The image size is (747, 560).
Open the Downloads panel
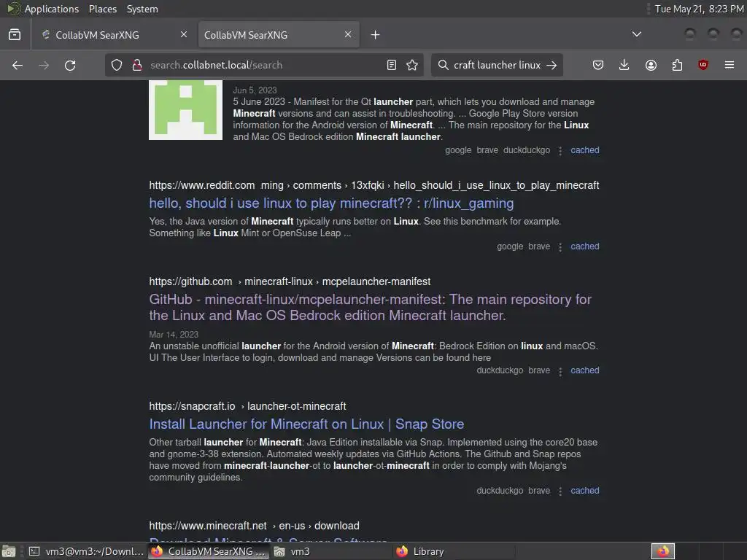(624, 65)
